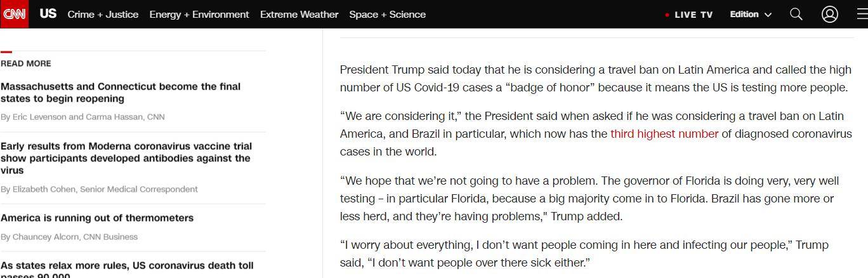Open 'America is running out of thermometers'
Viewport: 868px width, 278px height.
(x=97, y=218)
